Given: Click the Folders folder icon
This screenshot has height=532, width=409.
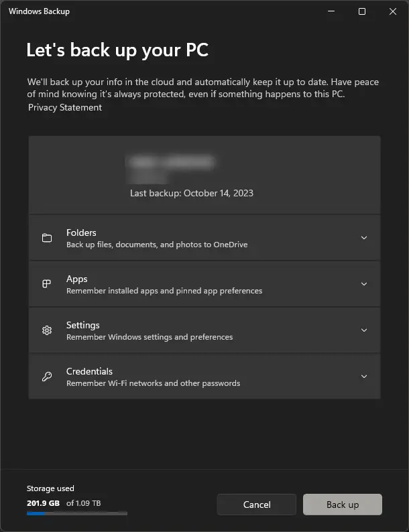Looking at the screenshot, I should point(47,238).
